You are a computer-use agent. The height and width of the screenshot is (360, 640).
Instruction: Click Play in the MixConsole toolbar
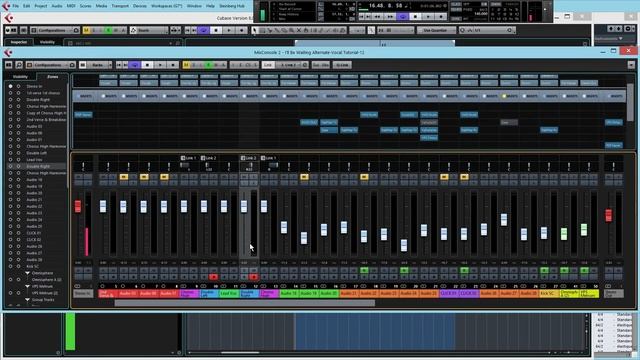click(x=160, y=65)
